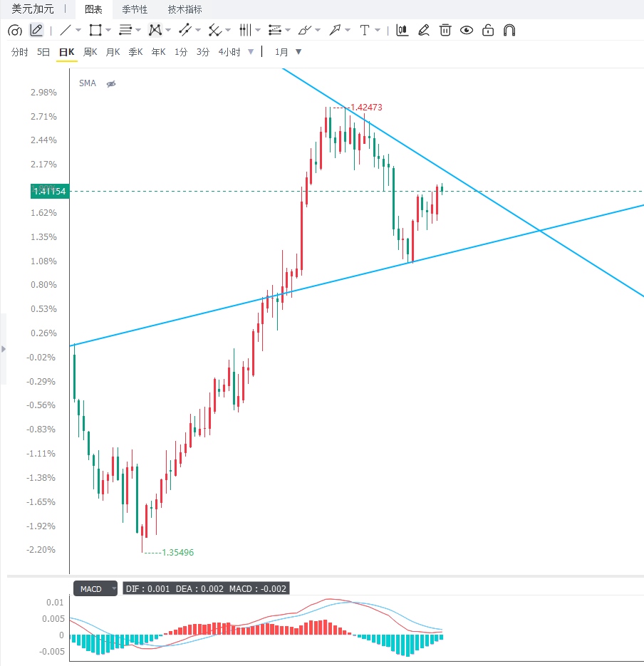
Task: Select the XABCD pattern tool
Action: pos(155,30)
